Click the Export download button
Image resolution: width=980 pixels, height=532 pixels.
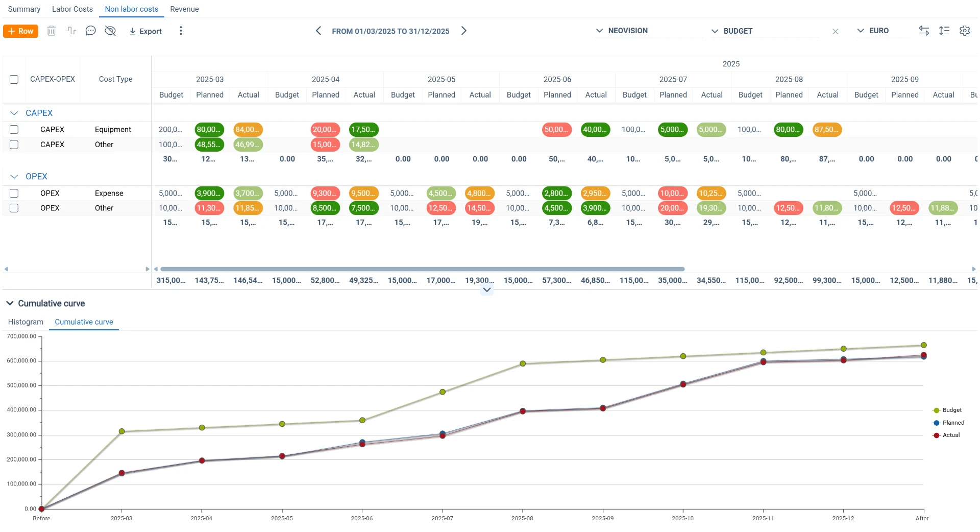[x=145, y=31]
